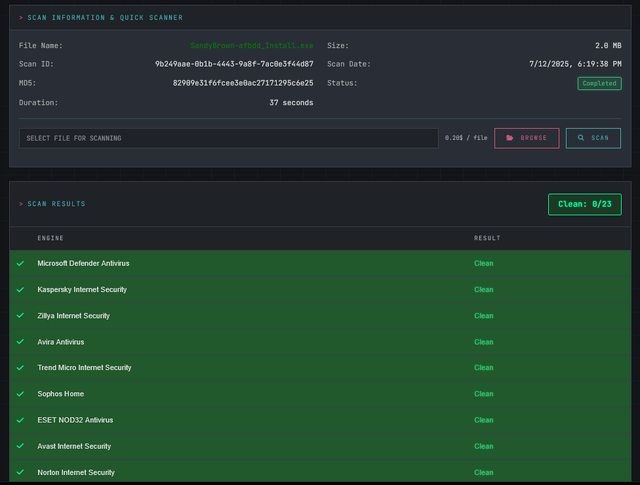
Task: Start scanning with the Scan button
Action: coord(593,138)
